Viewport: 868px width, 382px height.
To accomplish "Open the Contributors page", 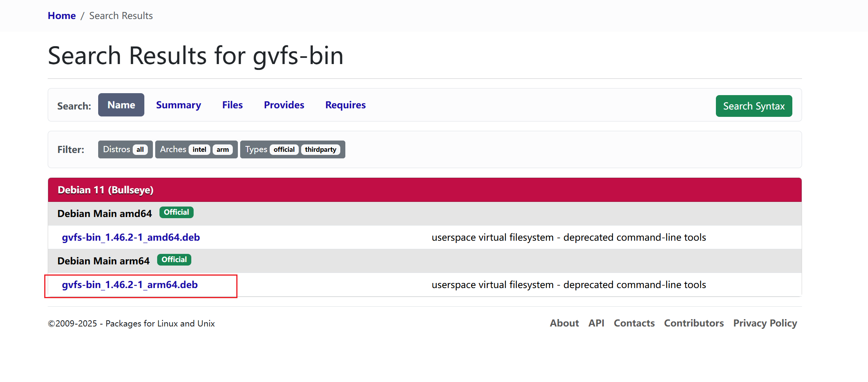I will 694,323.
